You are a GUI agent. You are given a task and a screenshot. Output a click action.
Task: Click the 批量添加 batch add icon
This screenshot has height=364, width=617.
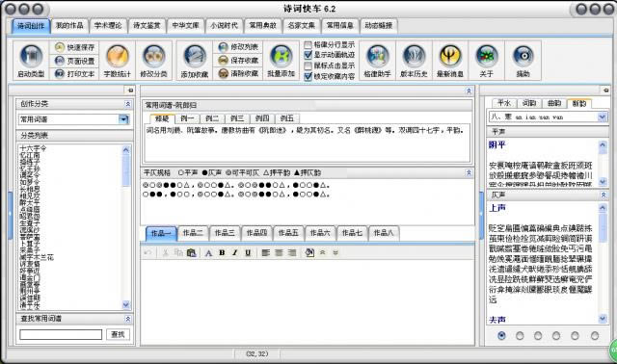point(281,56)
